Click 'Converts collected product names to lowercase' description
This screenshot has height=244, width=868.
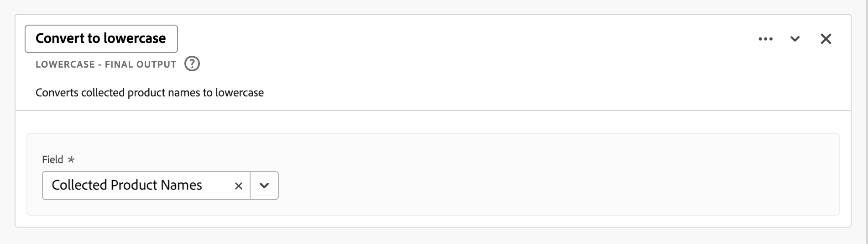pos(149,93)
